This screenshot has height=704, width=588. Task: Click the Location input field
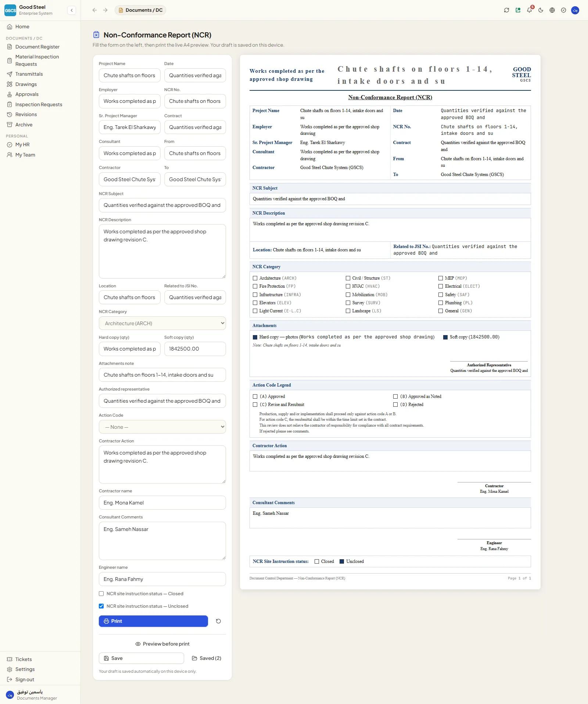[130, 297]
